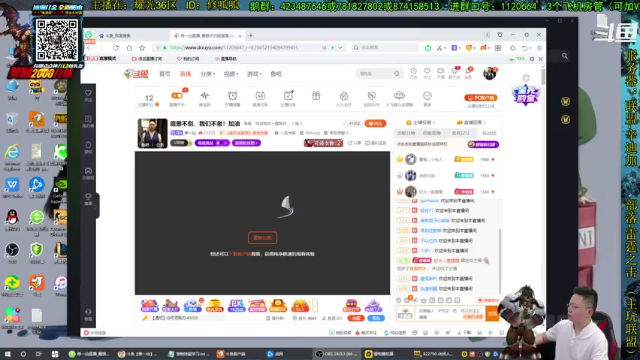Select the 直播 live menu item
The image size is (640, 360).
pos(185,74)
